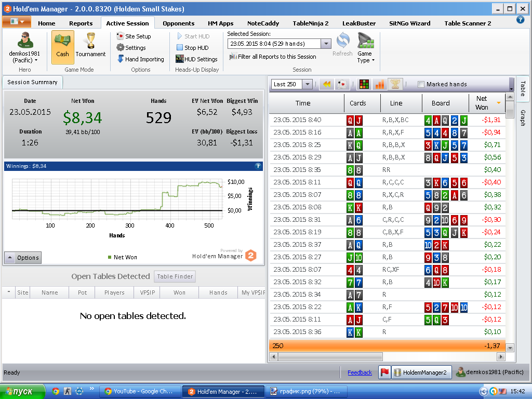Click the red flag status bar icon

pos(384,372)
